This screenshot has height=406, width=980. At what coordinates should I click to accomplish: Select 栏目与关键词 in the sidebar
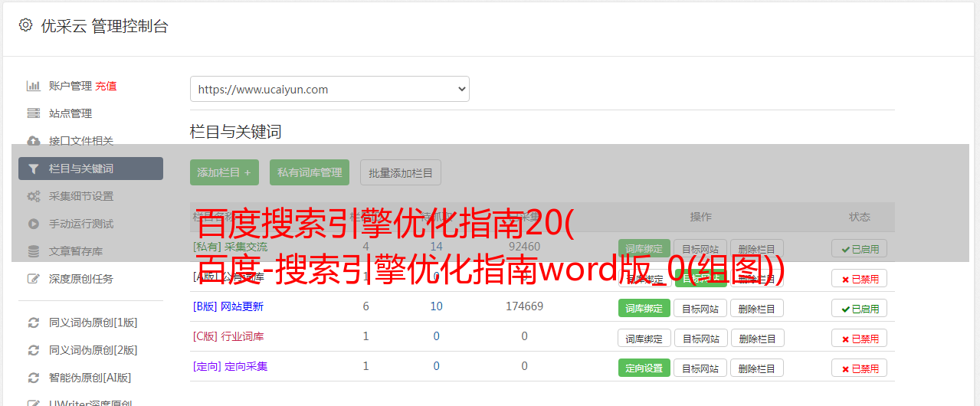90,169
